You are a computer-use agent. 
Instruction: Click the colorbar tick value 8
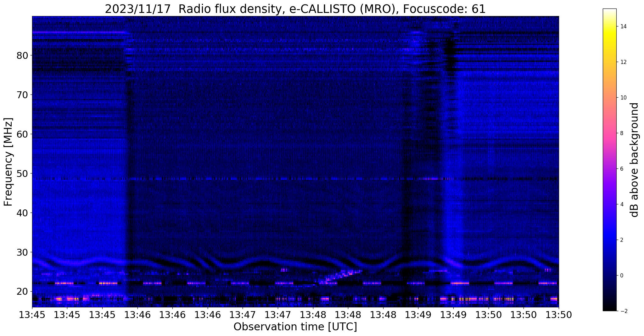point(621,133)
